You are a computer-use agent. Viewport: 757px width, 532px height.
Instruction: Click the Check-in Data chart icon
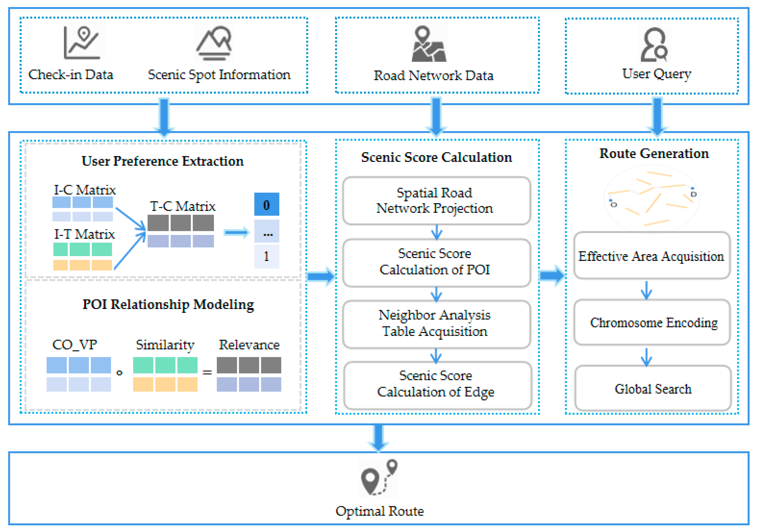pos(82,43)
